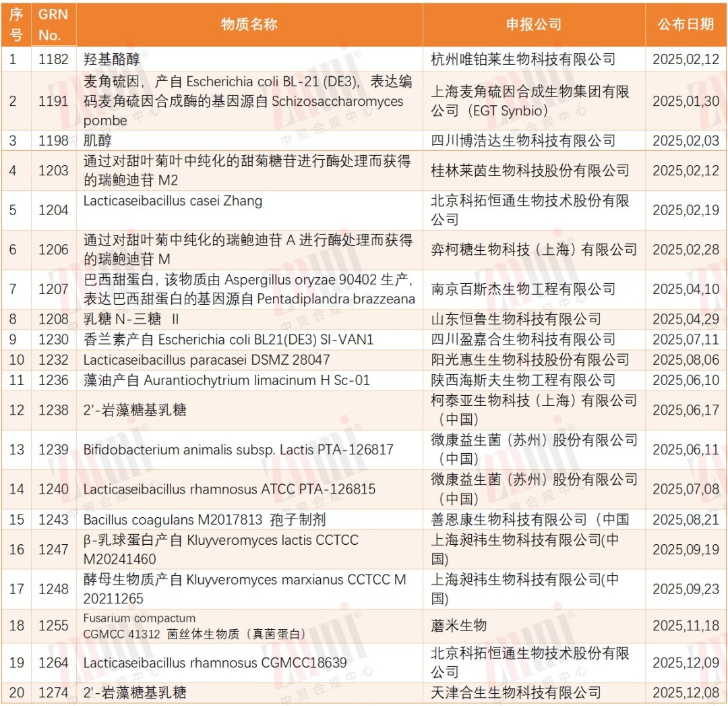
Task: Select the substance name 羟基酪醇
Action: click(x=111, y=59)
